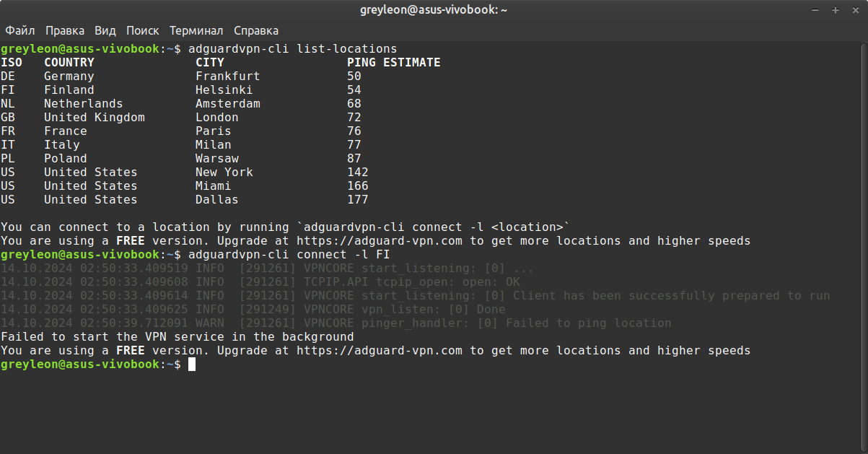This screenshot has height=454, width=868.
Task: Click the New York city entry
Action: 224,173
